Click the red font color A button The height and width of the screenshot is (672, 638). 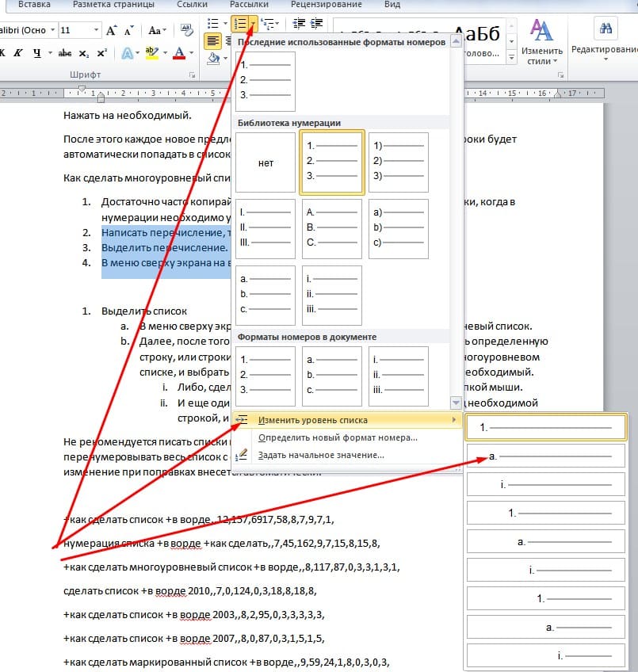coord(179,54)
